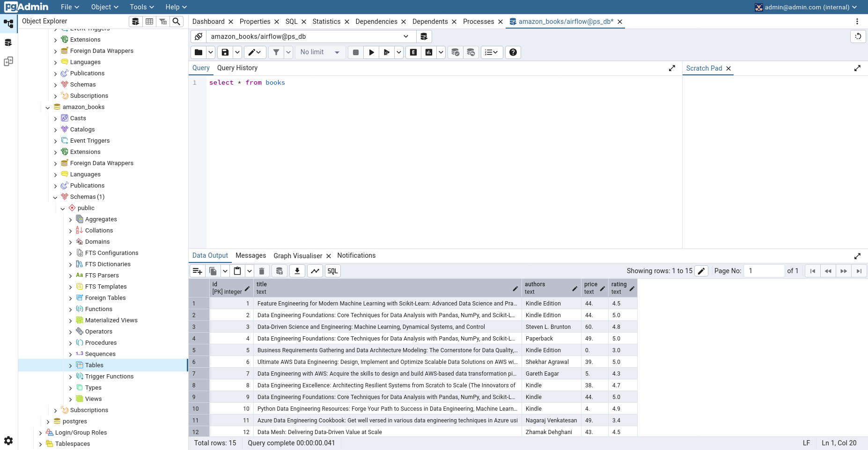Click the Save Data Changes database icon
This screenshot has height=450, width=868.
click(280, 271)
